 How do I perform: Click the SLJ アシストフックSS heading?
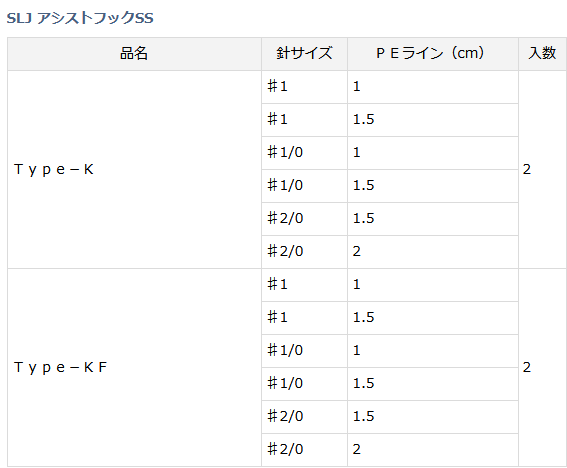80,18
